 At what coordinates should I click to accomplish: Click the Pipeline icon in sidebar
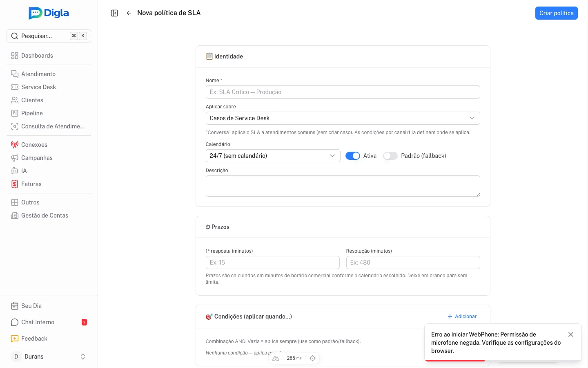(x=15, y=113)
